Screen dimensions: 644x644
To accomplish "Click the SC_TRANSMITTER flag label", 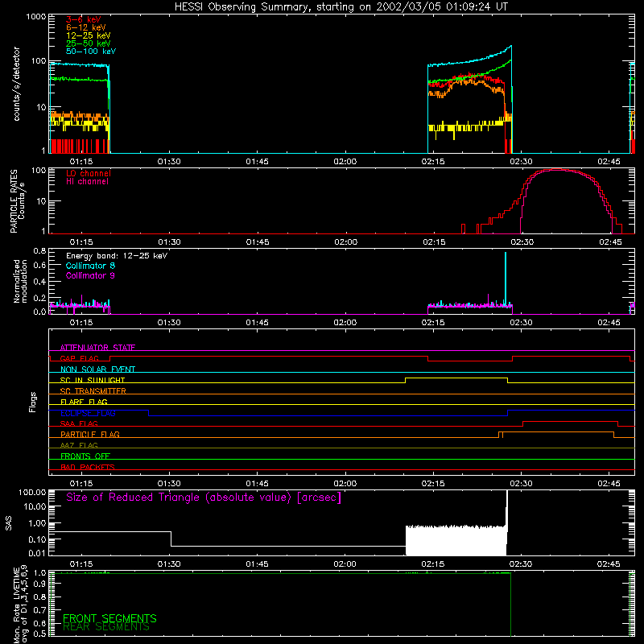I will pyautogui.click(x=93, y=391).
